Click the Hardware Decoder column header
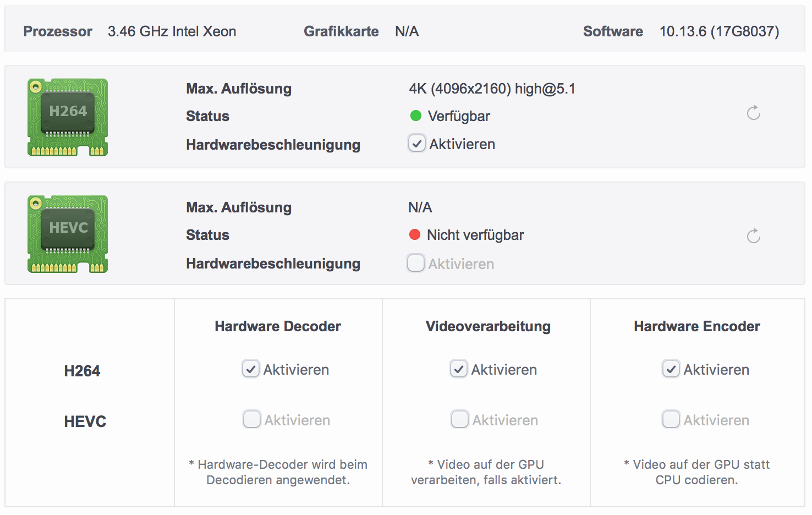Image resolution: width=812 pixels, height=515 pixels. (278, 326)
